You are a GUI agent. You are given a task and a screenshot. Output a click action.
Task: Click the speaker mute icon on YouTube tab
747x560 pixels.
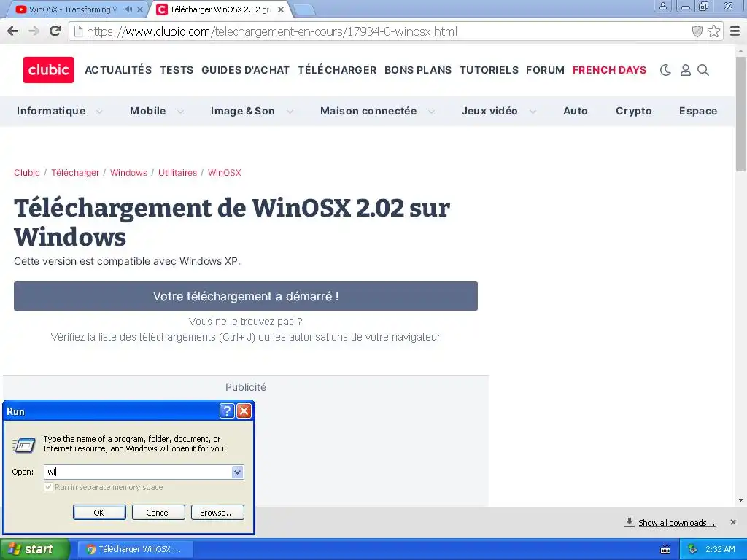pyautogui.click(x=128, y=9)
